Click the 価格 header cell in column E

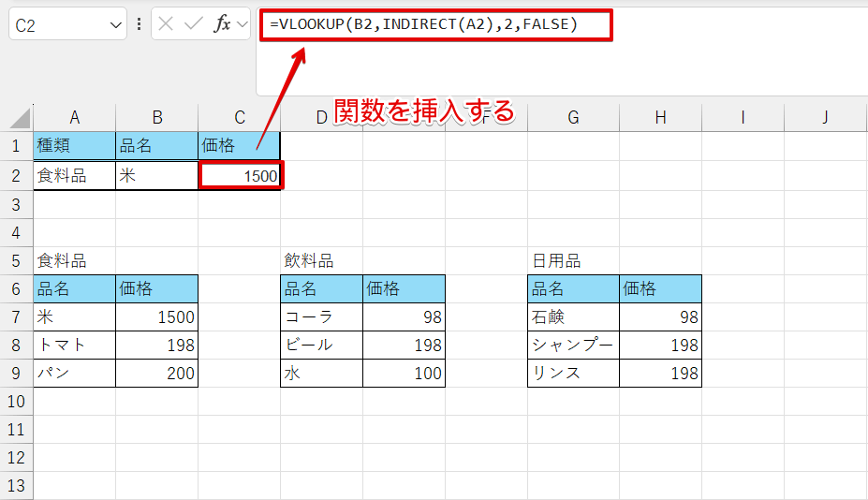405,289
